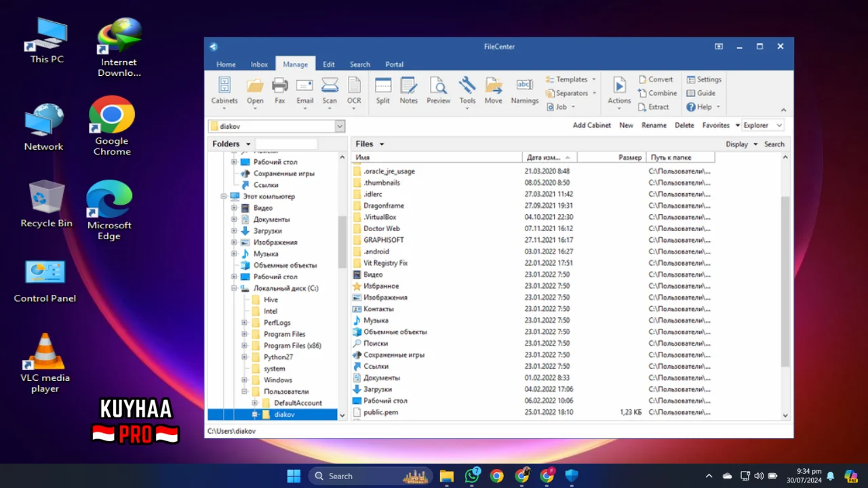Open the Help dropdown menu
This screenshot has height=488, width=868.
(x=703, y=106)
